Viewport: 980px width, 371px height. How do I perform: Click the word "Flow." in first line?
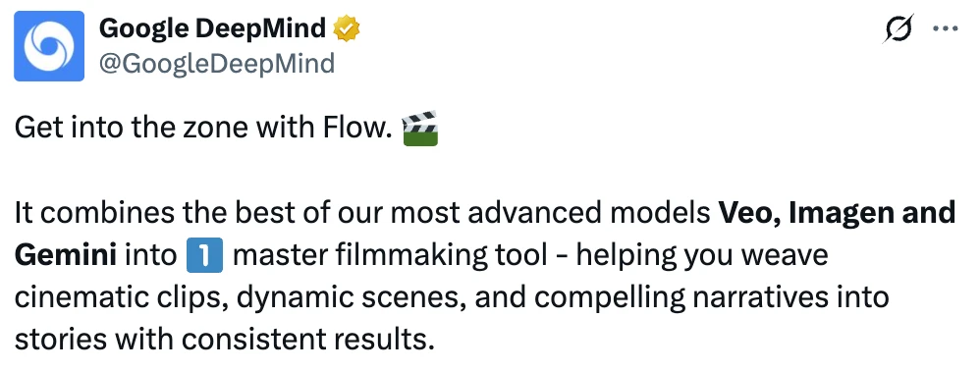tap(357, 128)
